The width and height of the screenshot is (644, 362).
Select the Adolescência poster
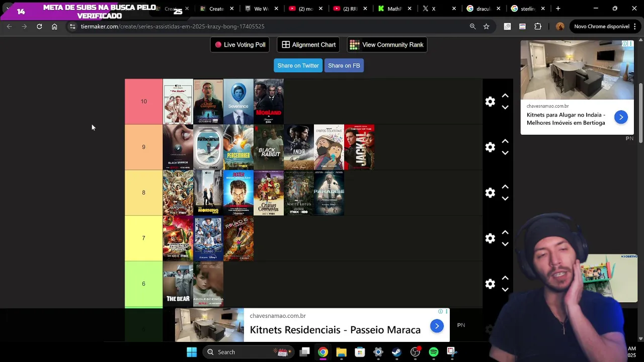pyautogui.click(x=208, y=284)
